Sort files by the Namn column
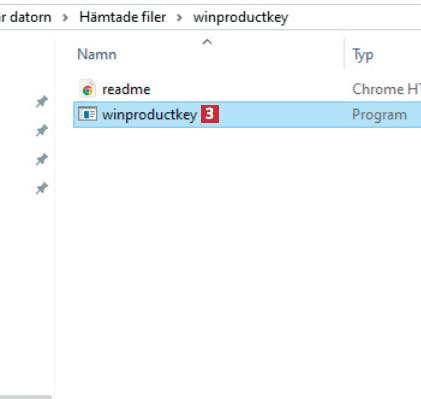 [x=97, y=54]
